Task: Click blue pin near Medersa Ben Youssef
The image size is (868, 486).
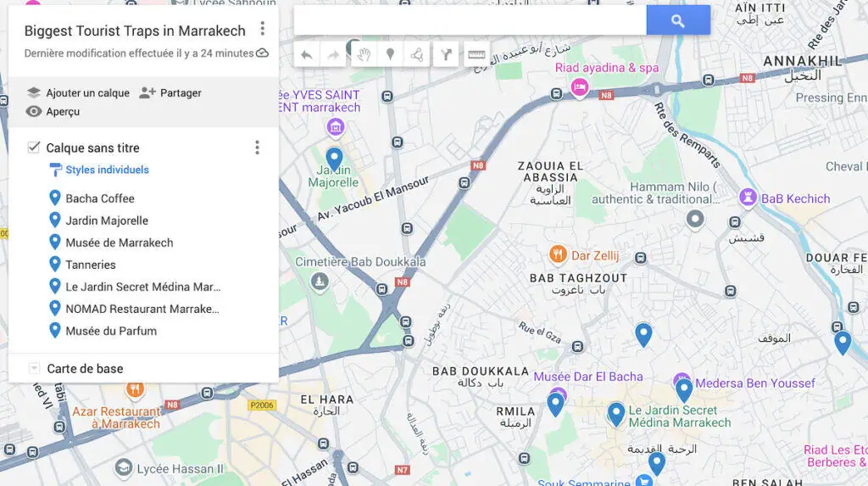Action: pos(684,389)
